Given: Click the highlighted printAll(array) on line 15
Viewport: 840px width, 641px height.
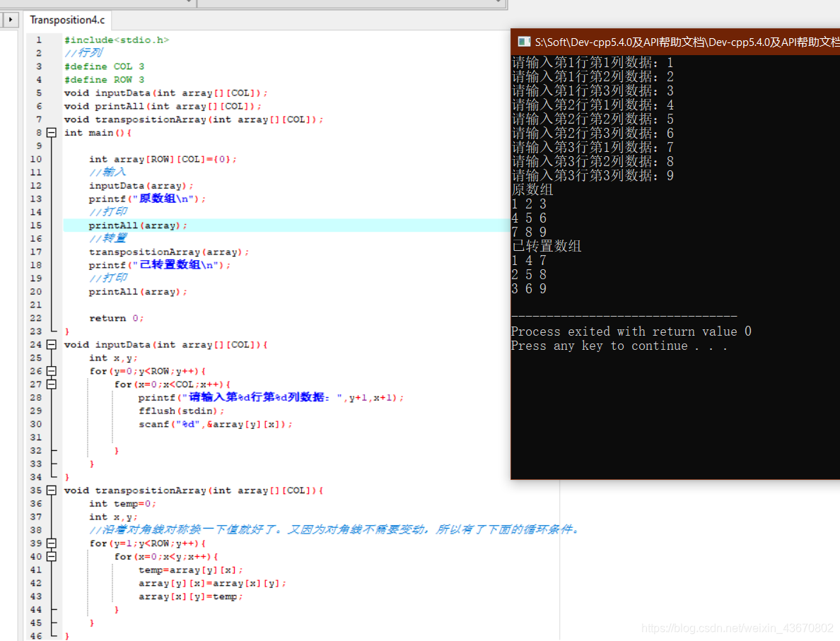Looking at the screenshot, I should tap(138, 225).
